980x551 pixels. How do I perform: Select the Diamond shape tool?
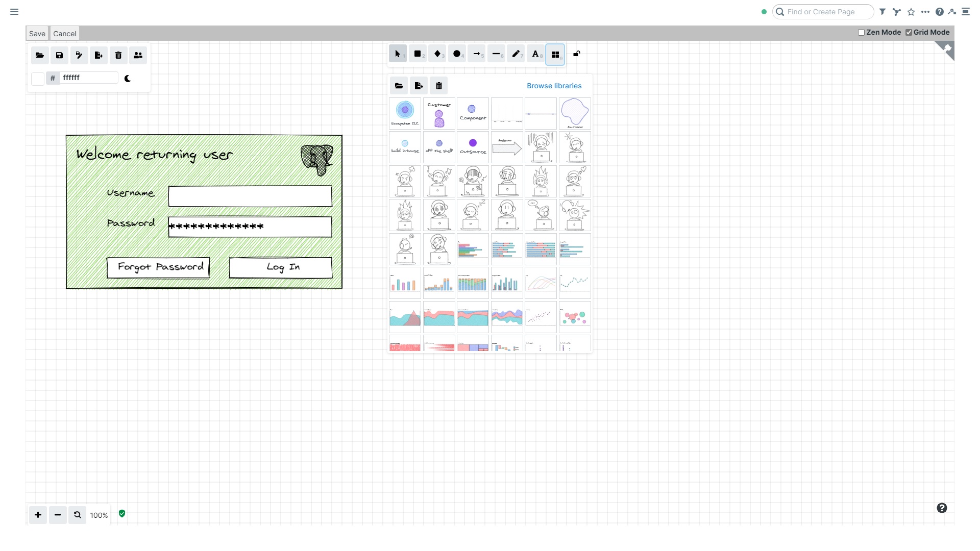coord(437,54)
